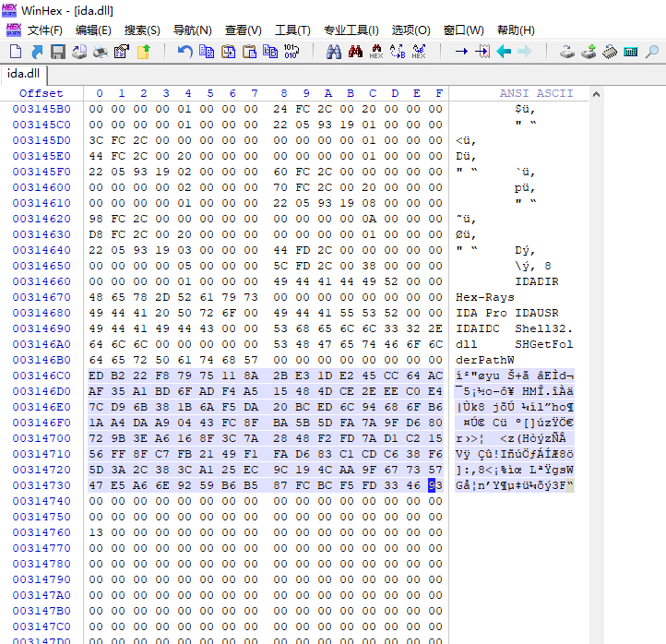Expand the 专业工具(I) menu
This screenshot has width=666, height=644.
point(351,30)
